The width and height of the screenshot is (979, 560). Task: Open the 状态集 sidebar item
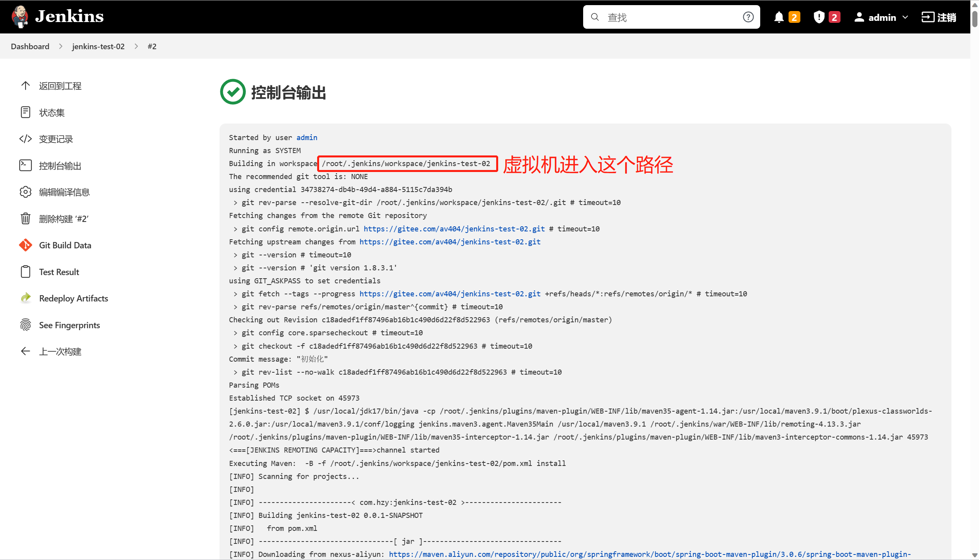click(52, 113)
